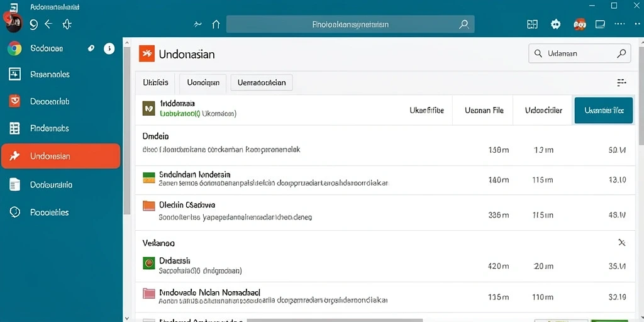Viewport: 644px width, 322px height.
Task: Focus the Uidanasn search field
Action: (579, 53)
